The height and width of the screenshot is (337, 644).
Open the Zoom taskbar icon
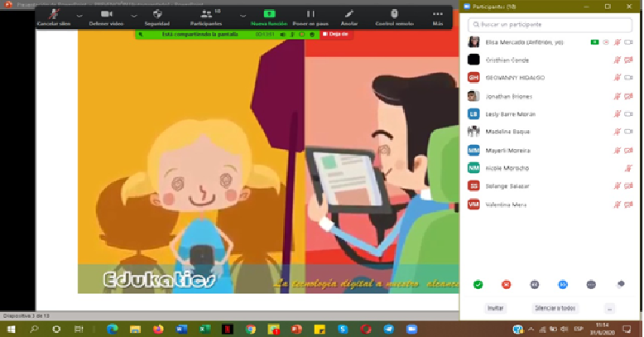click(x=411, y=330)
